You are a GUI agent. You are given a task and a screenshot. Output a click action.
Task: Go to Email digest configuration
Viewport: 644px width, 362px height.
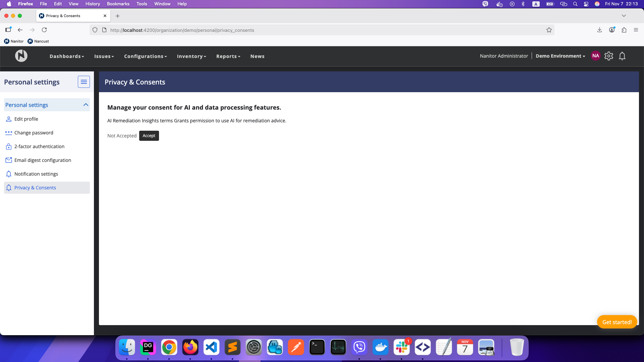click(x=43, y=160)
